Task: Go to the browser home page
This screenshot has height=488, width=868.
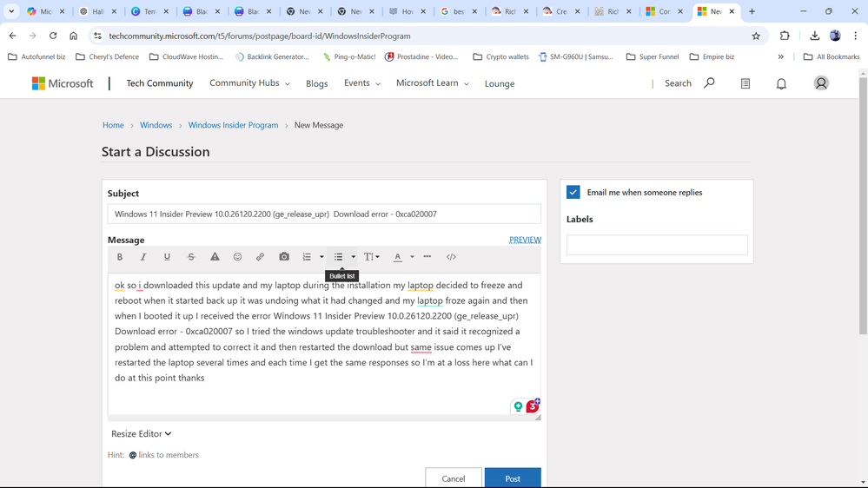Action: point(73,36)
